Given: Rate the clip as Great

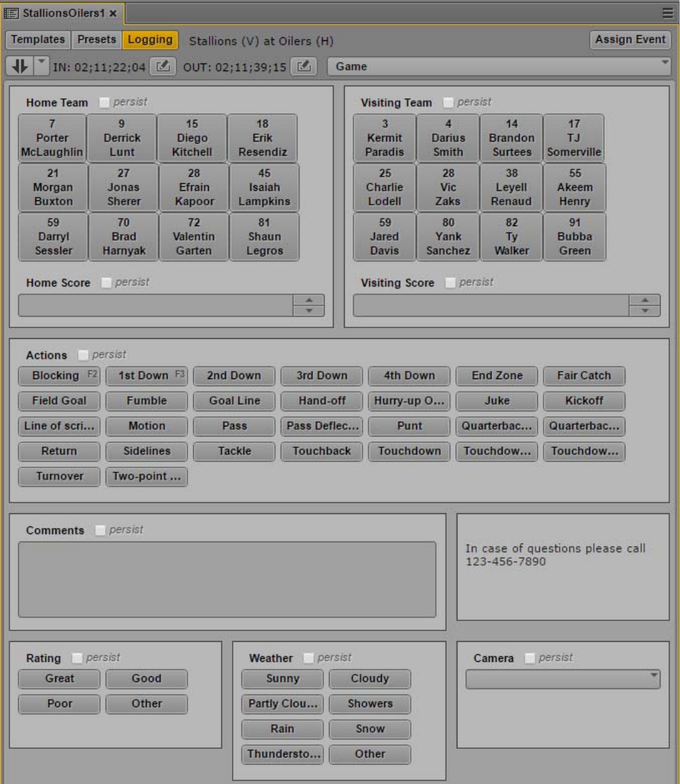Looking at the screenshot, I should pos(59,679).
